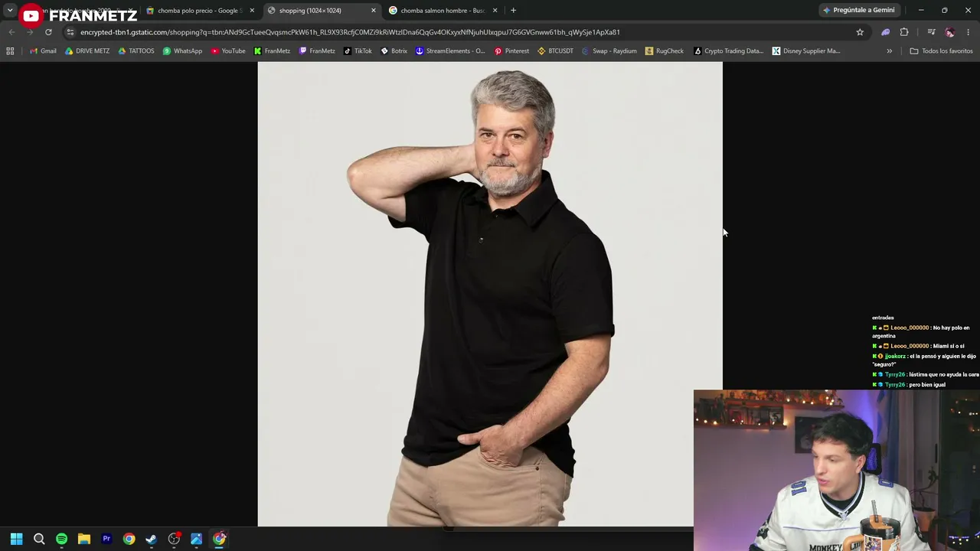This screenshot has width=980, height=551.
Task: Click the polo shirt product image
Action: (x=490, y=294)
